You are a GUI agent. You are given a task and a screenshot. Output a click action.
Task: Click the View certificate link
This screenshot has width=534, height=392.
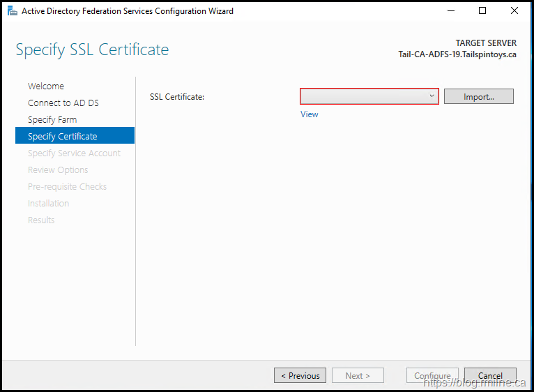click(x=310, y=114)
